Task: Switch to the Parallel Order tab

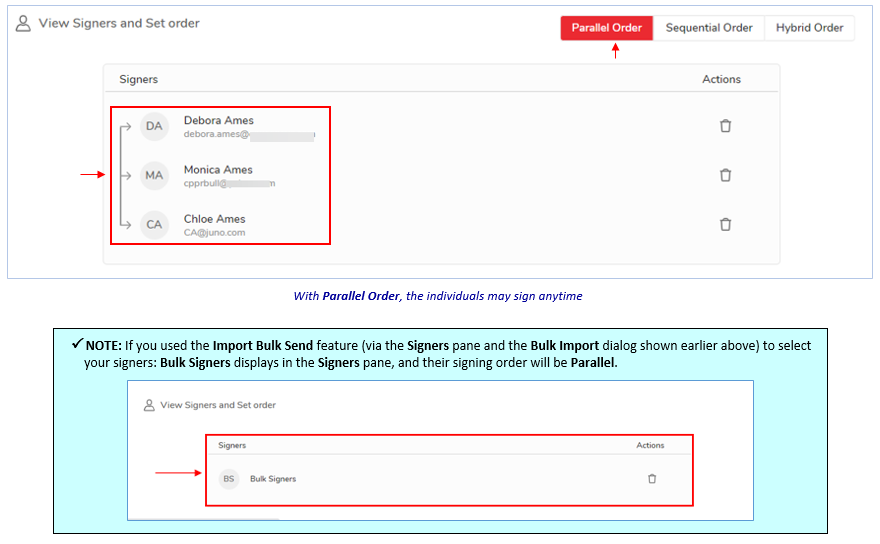Action: [606, 28]
